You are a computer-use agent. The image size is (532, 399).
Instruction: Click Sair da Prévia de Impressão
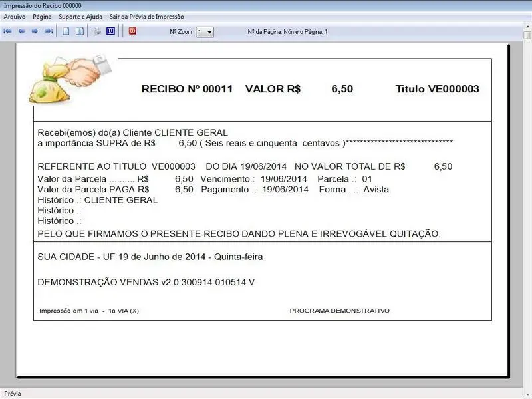click(146, 16)
